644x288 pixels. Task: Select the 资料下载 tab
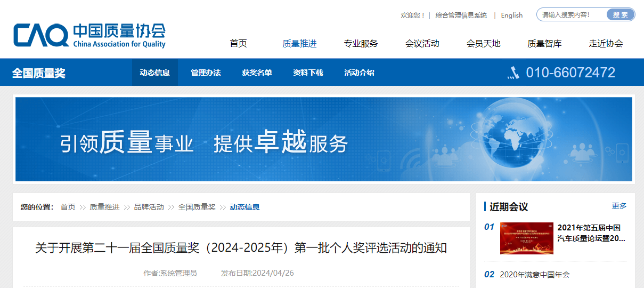tap(308, 73)
